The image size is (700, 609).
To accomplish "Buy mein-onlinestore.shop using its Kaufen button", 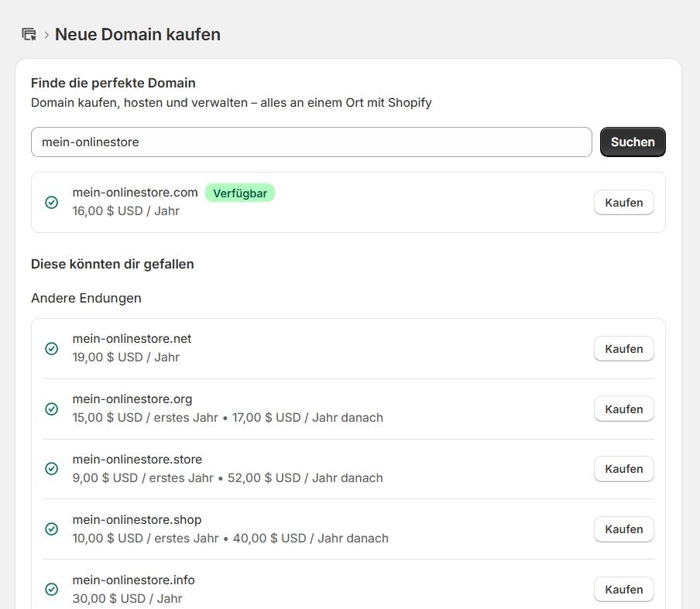I will tap(623, 529).
